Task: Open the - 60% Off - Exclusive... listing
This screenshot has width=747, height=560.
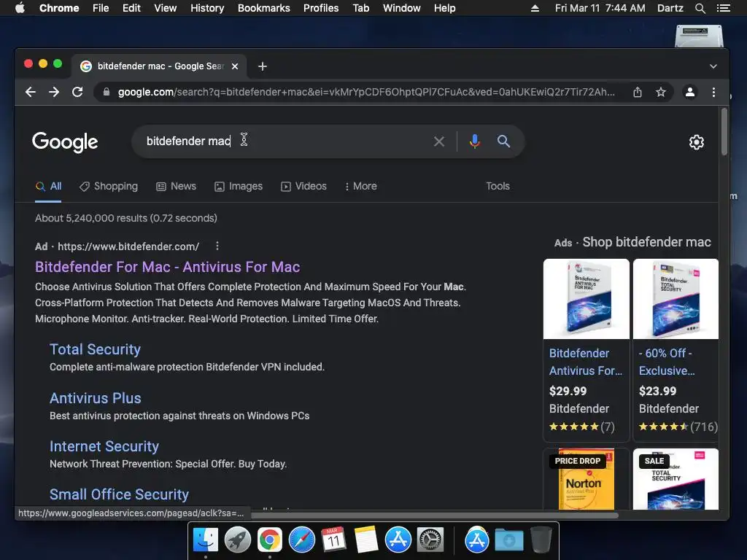Action: click(x=667, y=362)
